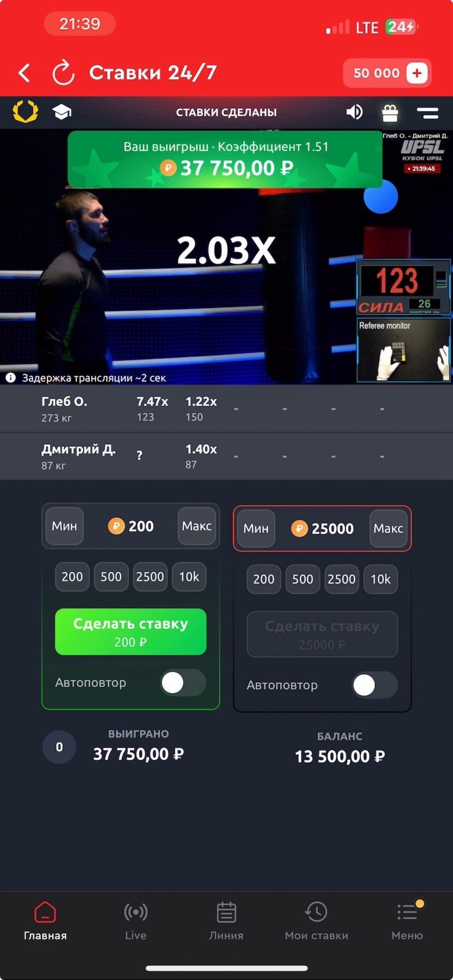Tap the plus icon to top up balance
This screenshot has height=980, width=453.
[x=417, y=73]
